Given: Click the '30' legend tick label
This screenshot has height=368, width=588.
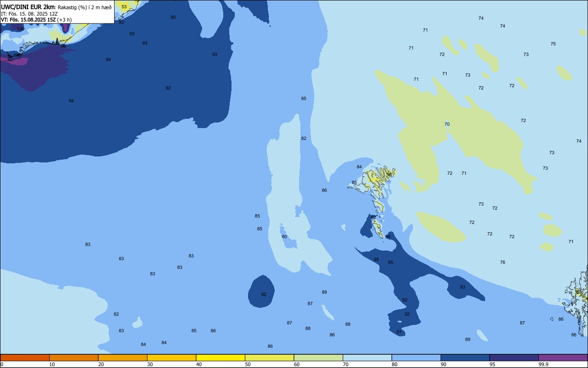Looking at the screenshot, I should 150,364.
